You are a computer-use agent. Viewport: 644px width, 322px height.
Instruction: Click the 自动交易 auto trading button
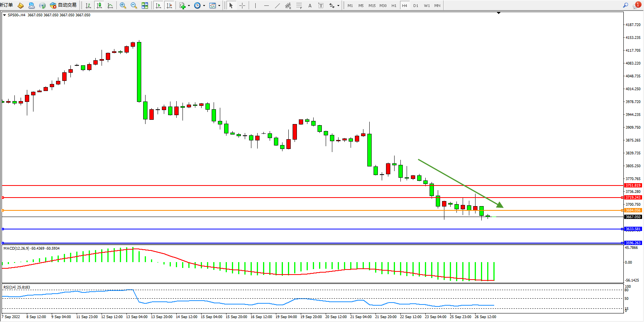63,5
